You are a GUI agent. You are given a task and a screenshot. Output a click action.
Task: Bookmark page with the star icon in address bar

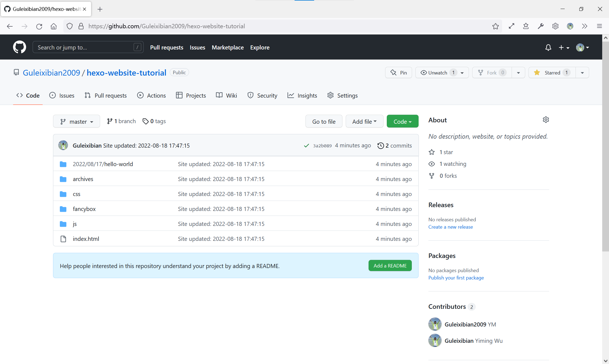(495, 26)
